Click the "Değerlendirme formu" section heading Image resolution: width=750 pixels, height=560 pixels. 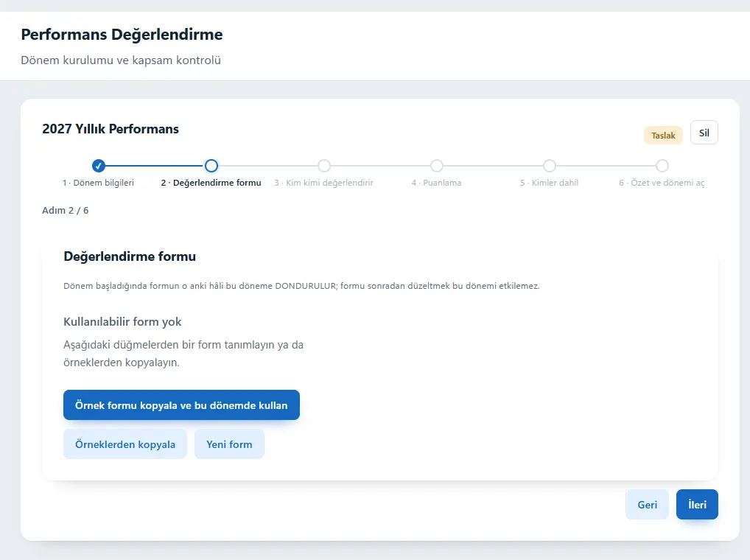(x=130, y=256)
